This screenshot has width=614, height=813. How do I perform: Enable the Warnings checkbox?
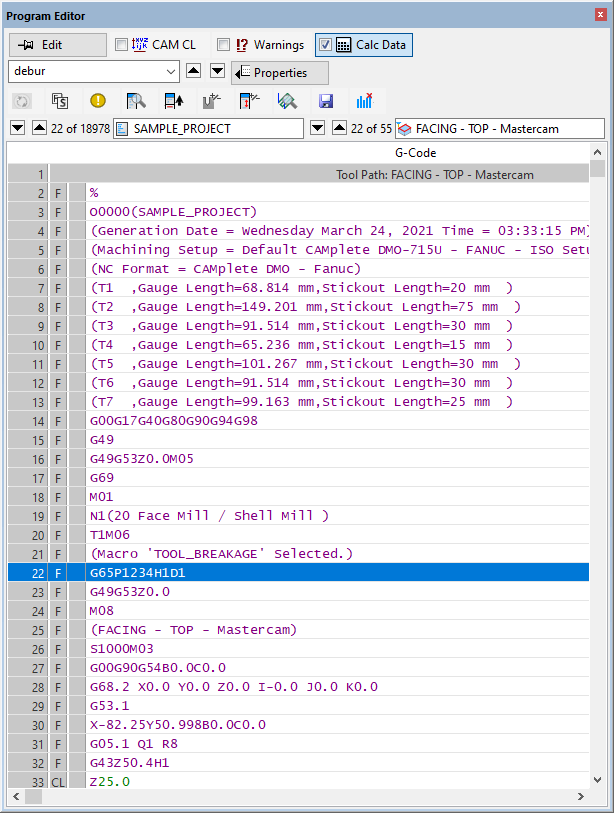click(x=224, y=45)
